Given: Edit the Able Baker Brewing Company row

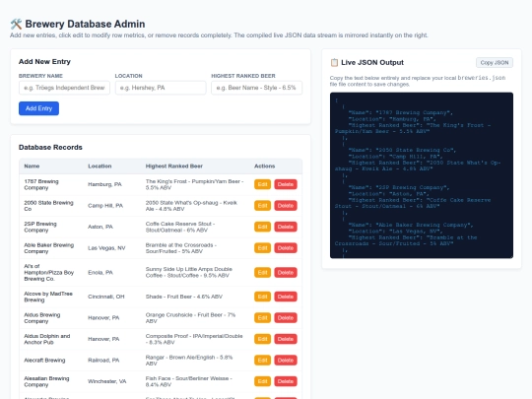Looking at the screenshot, I should click(262, 248).
